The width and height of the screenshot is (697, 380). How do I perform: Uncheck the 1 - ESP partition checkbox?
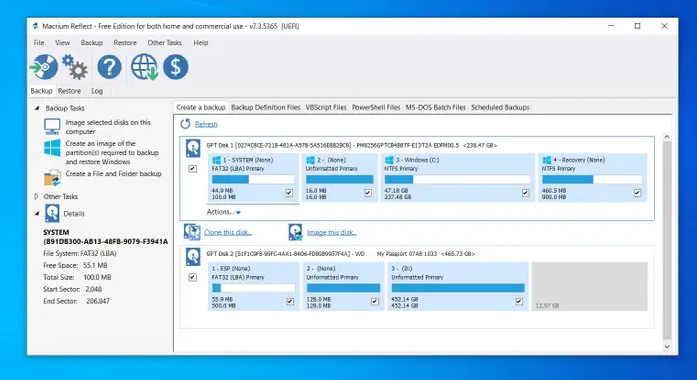coord(290,301)
